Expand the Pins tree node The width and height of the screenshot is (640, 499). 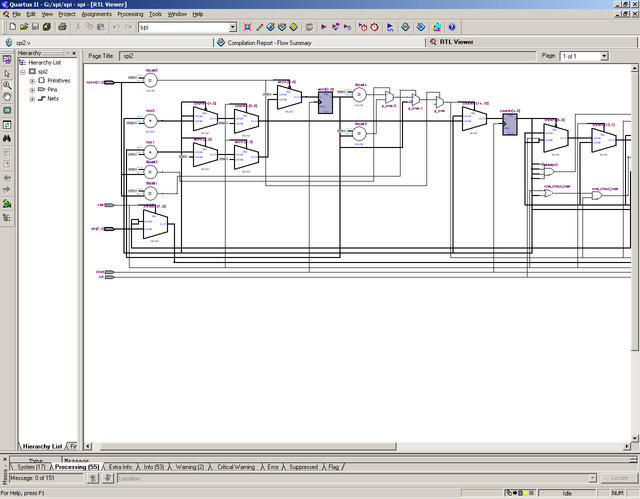click(32, 90)
